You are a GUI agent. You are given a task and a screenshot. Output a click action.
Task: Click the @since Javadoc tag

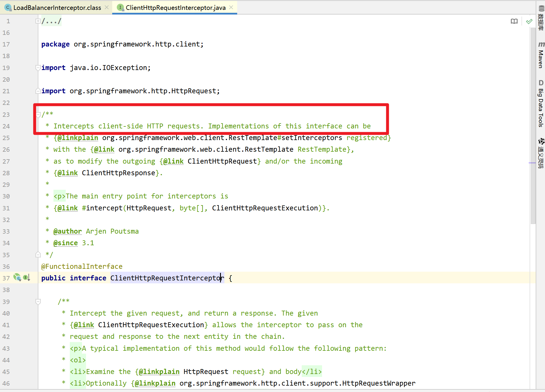coord(65,243)
